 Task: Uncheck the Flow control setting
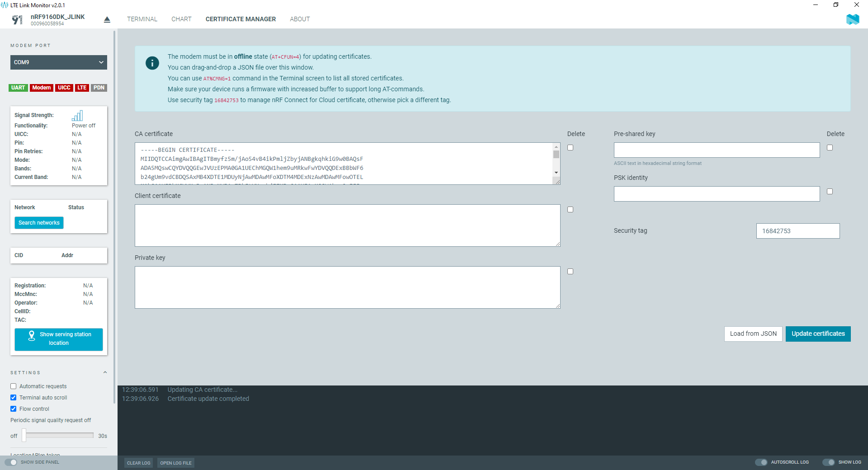(14, 409)
